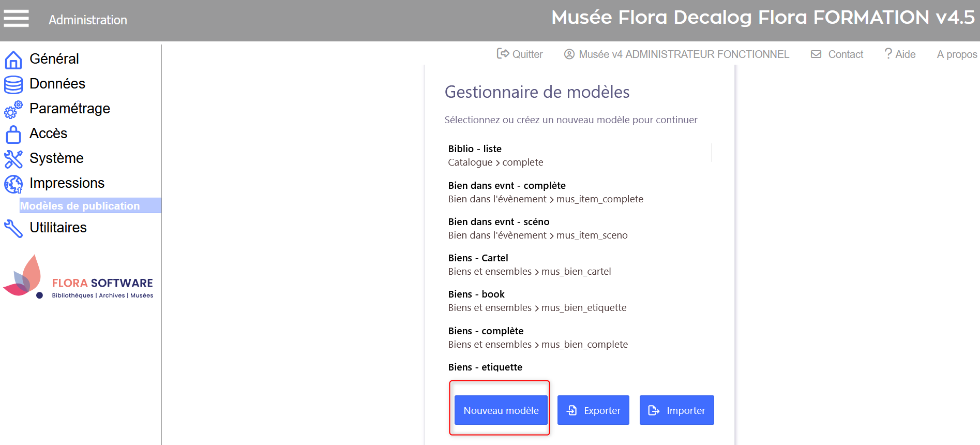Open the A propos link
Screen dimensions: 980x445
tap(957, 54)
